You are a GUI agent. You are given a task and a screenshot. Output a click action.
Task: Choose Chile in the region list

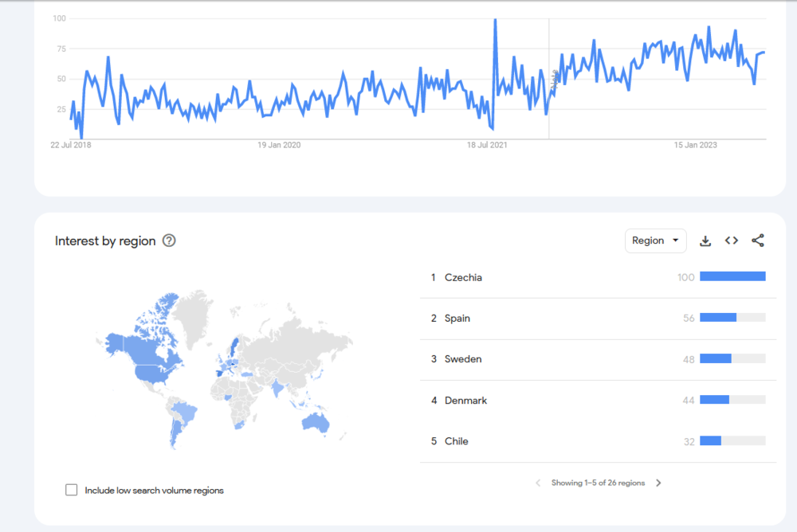(x=457, y=441)
